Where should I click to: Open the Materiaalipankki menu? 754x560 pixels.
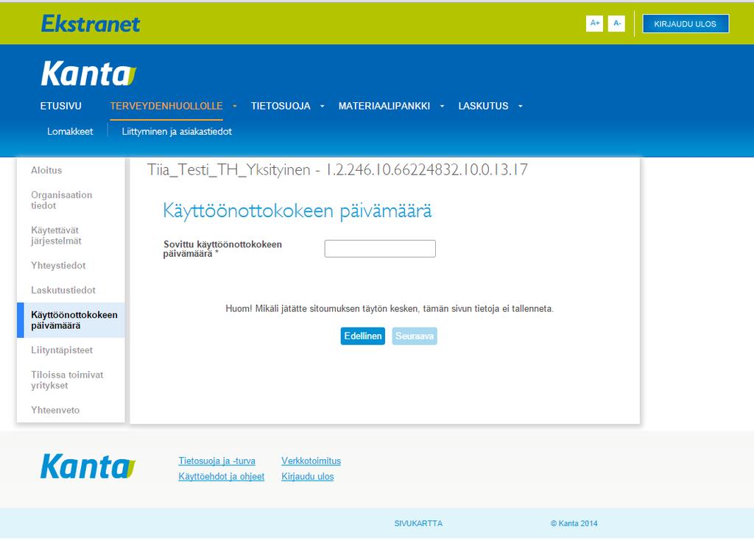click(384, 106)
